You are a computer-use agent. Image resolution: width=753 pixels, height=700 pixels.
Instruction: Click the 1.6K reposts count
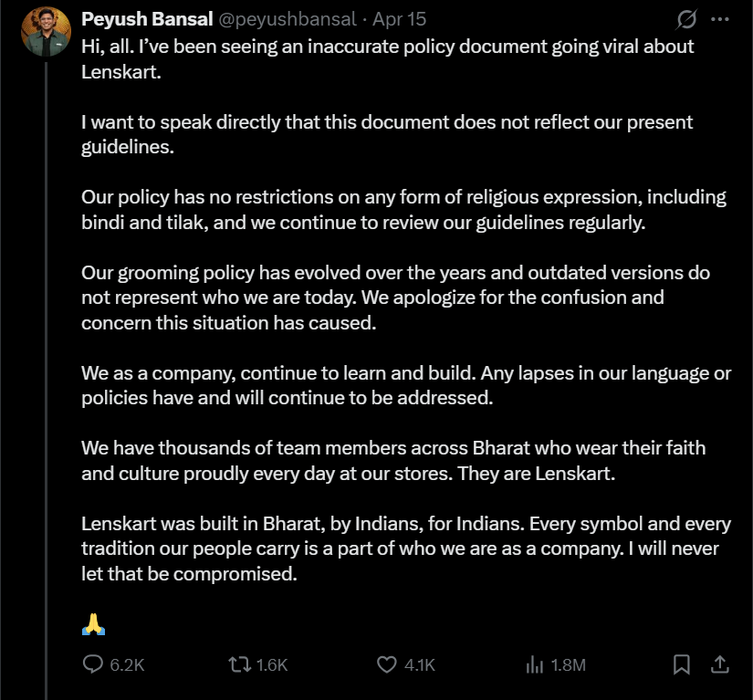click(x=272, y=665)
